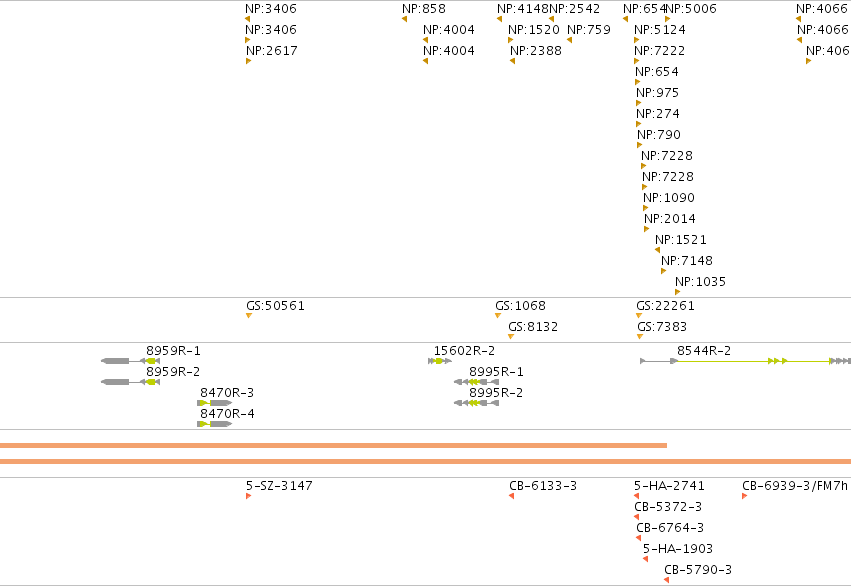The image size is (851, 586).
Task: Click the NP:2388 insertion label
Action: (x=536, y=50)
